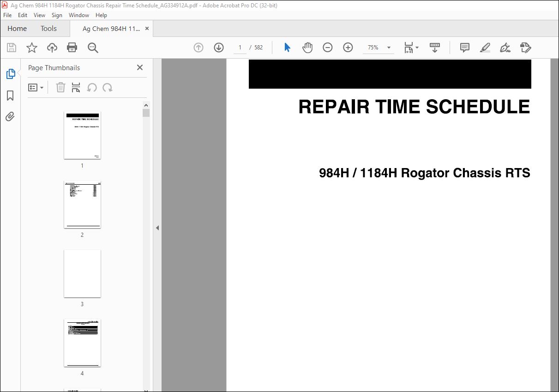Bookmark the file with the star icon
The height and width of the screenshot is (392, 559).
(31, 48)
